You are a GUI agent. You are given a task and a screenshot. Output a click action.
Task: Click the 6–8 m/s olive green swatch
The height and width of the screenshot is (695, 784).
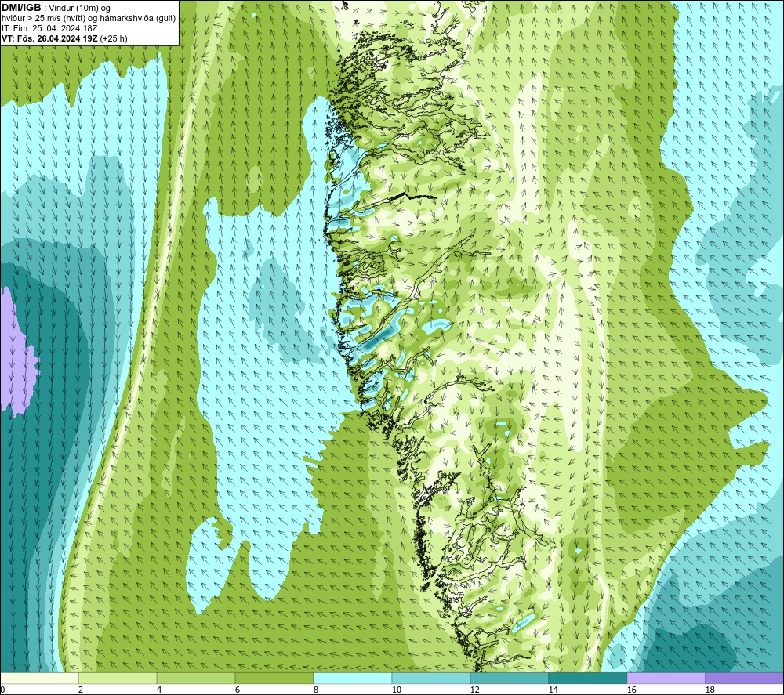274,678
